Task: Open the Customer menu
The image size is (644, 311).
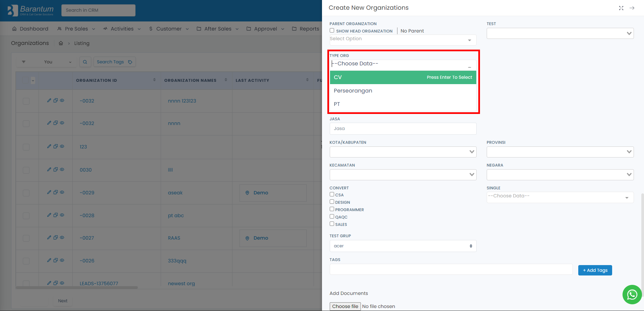Action: [169, 29]
